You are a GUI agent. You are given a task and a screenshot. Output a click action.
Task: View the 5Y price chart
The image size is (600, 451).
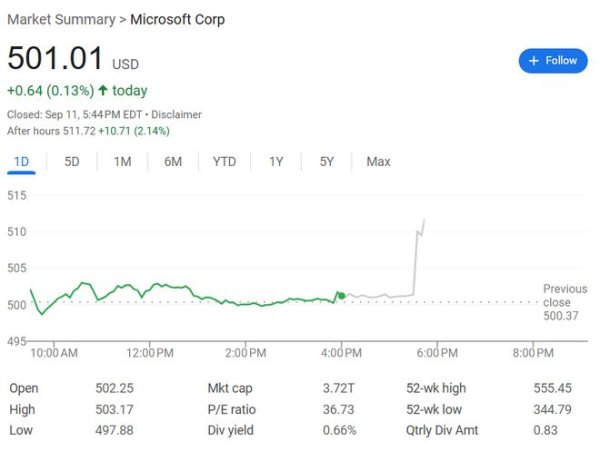click(327, 162)
